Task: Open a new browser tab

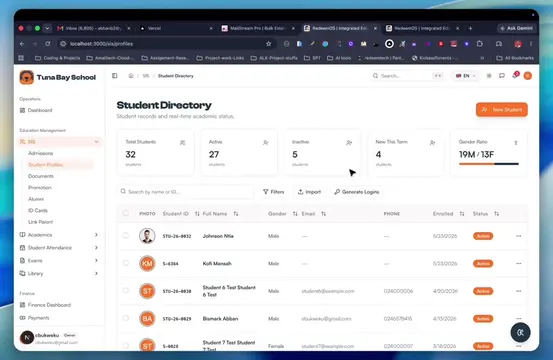Action: pos(470,28)
